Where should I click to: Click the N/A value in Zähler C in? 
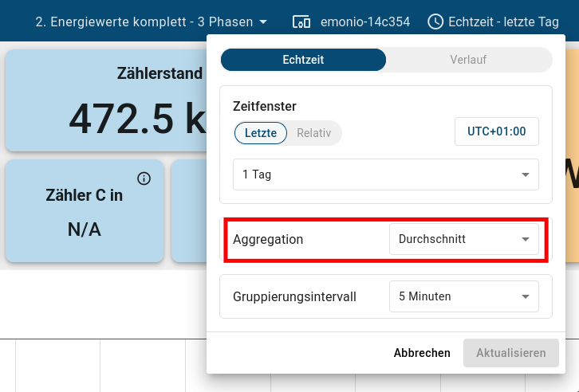tap(84, 230)
